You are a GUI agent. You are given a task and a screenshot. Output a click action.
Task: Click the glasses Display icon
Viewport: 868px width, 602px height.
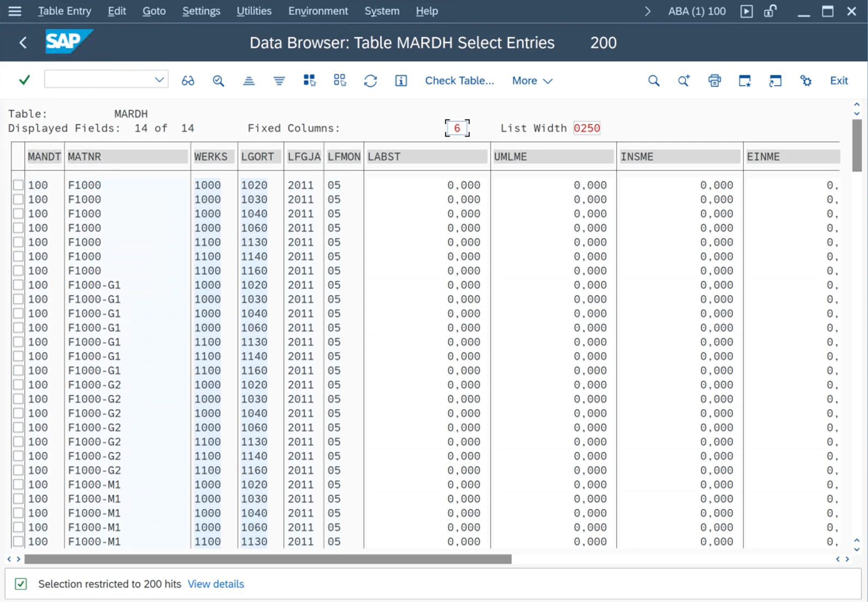tap(188, 81)
